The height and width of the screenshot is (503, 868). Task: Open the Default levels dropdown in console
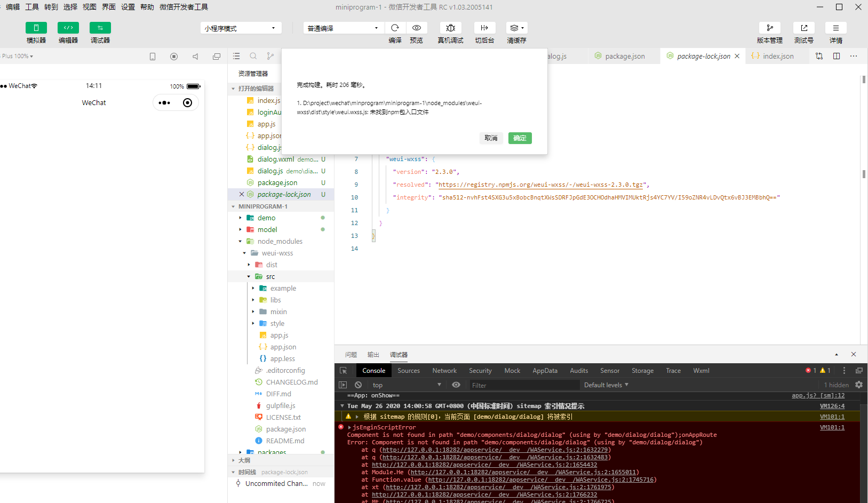pos(606,385)
